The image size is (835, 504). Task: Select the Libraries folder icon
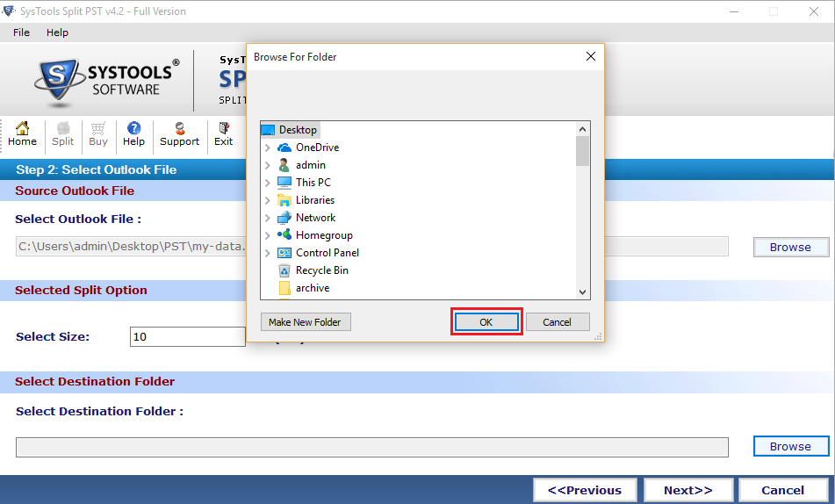coord(284,200)
